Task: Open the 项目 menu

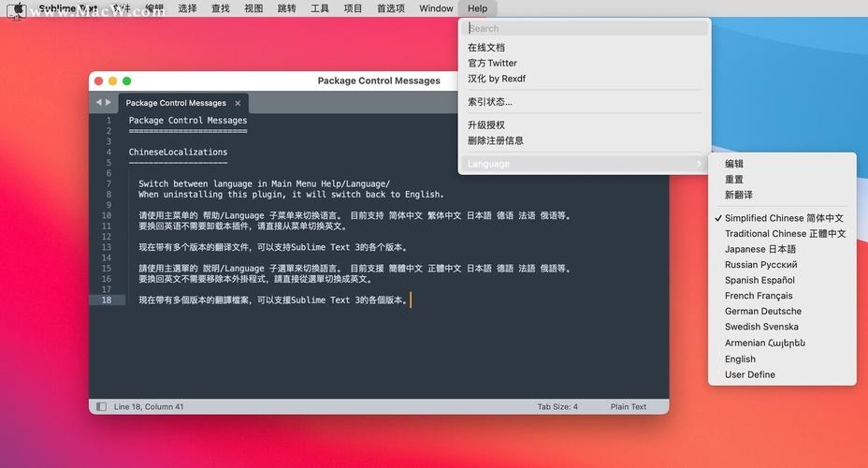Action: pos(353,8)
